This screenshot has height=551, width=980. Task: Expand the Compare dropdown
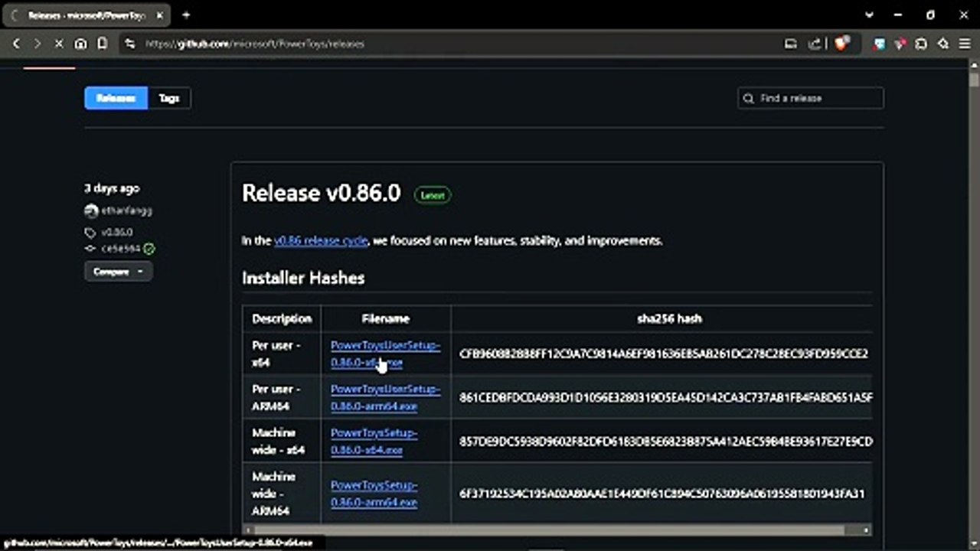pos(118,272)
